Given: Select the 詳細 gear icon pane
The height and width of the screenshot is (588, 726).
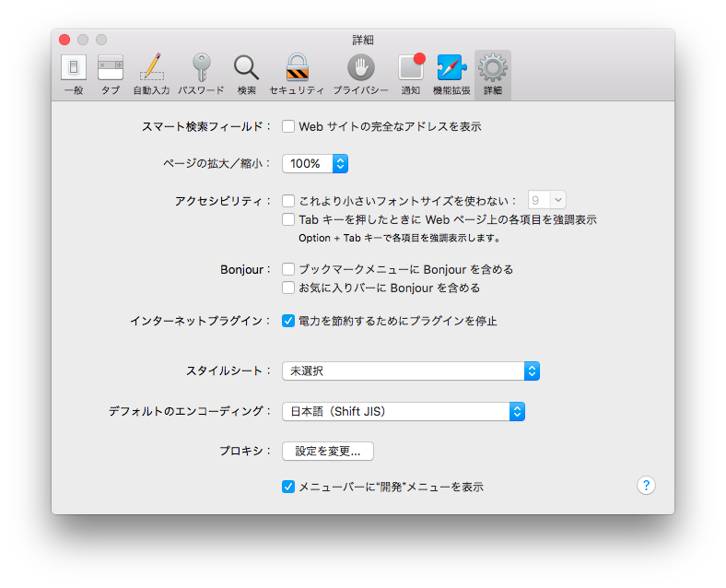Looking at the screenshot, I should tap(493, 75).
